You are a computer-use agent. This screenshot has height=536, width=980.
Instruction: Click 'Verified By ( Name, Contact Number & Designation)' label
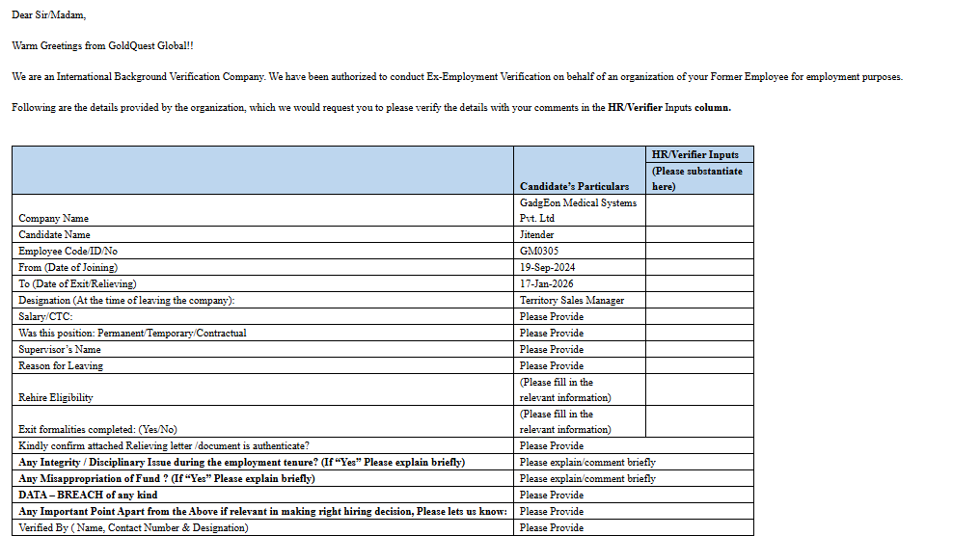[x=133, y=528]
